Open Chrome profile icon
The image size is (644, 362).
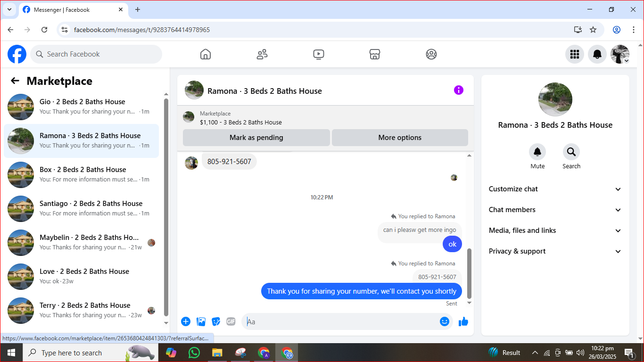[617, 30]
